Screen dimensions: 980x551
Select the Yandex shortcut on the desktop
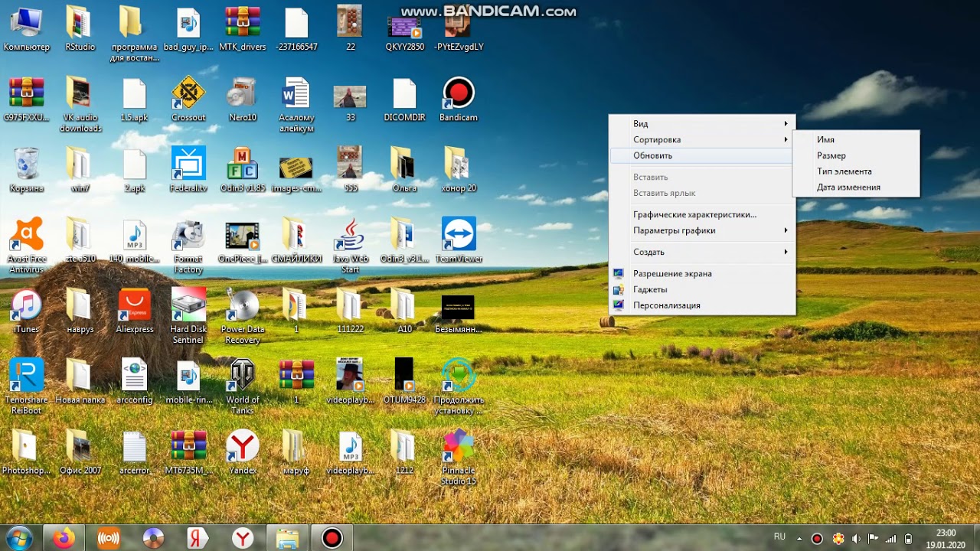click(x=243, y=452)
